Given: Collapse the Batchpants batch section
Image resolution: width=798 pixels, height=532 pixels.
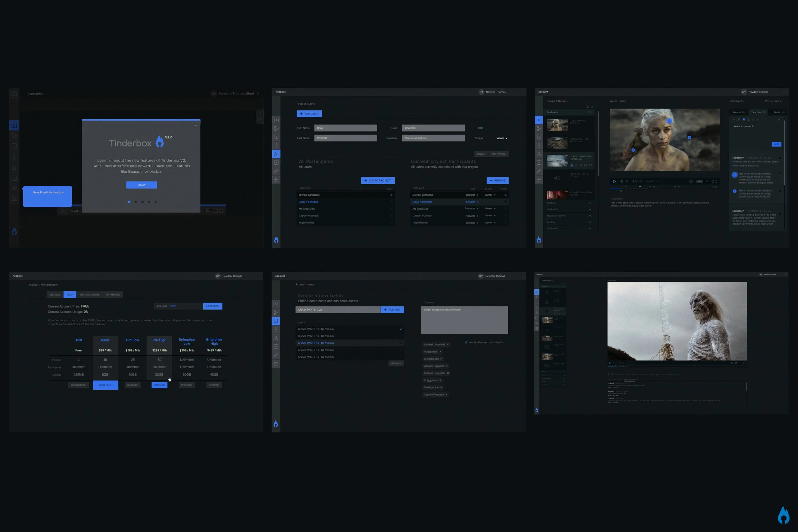Looking at the screenshot, I should coord(590,112).
